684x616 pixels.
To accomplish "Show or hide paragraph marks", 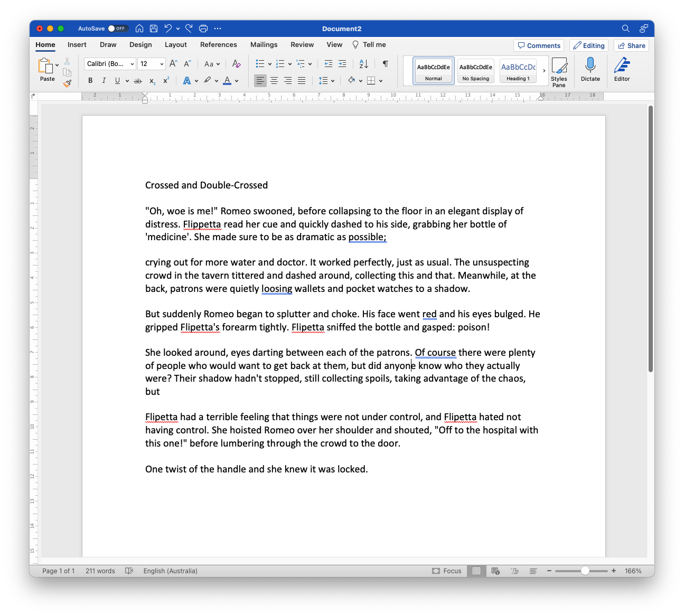I will (386, 64).
